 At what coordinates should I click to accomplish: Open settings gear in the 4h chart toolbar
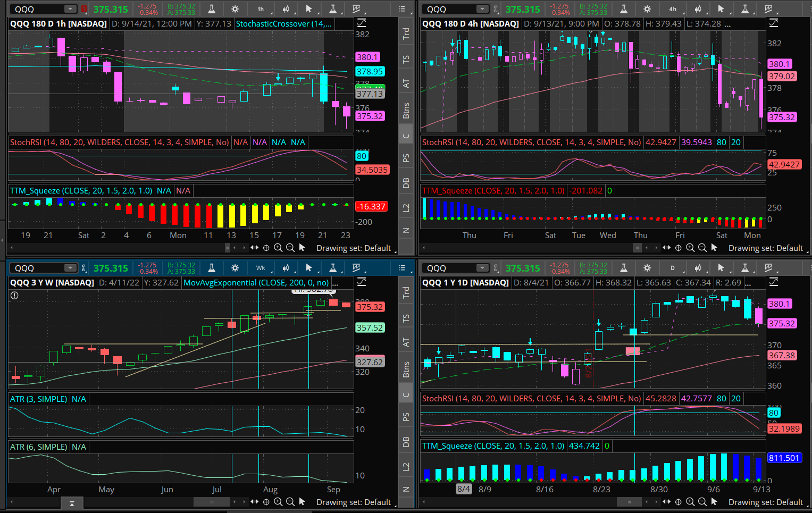647,9
